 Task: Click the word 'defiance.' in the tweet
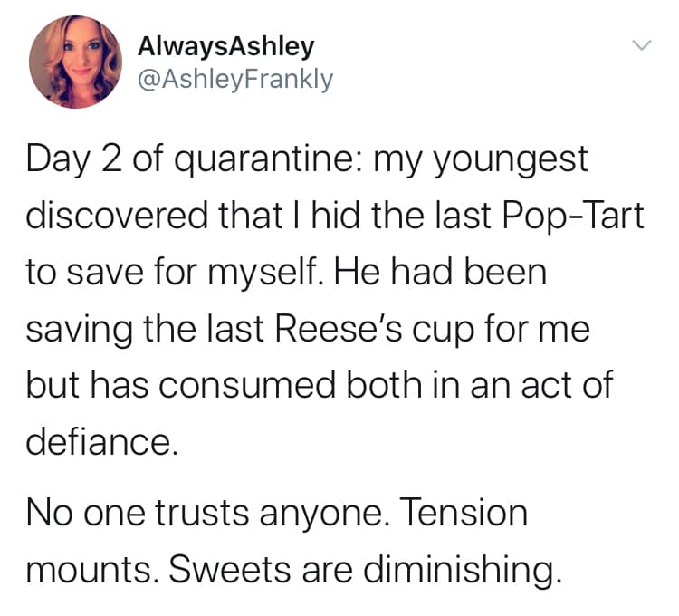[x=101, y=442]
